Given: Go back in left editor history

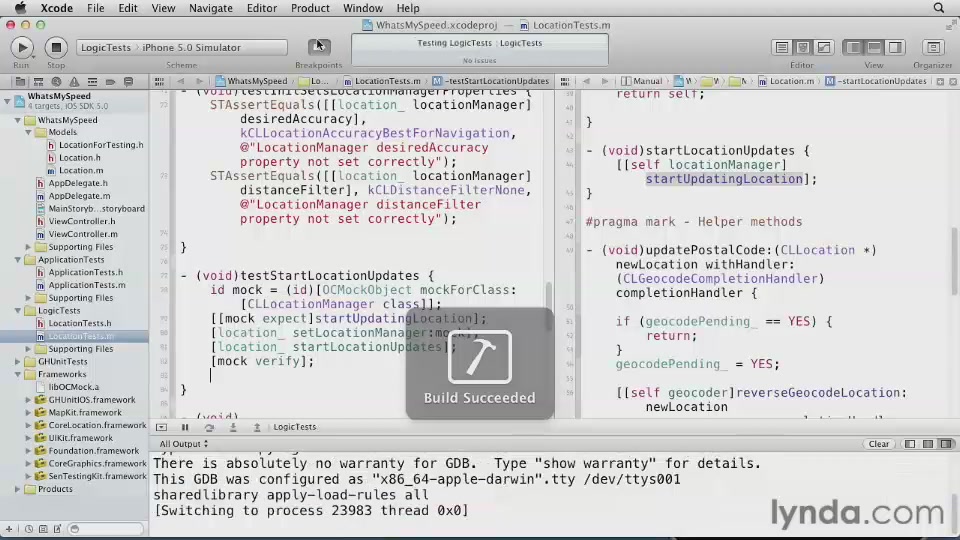Looking at the screenshot, I should (181, 81).
